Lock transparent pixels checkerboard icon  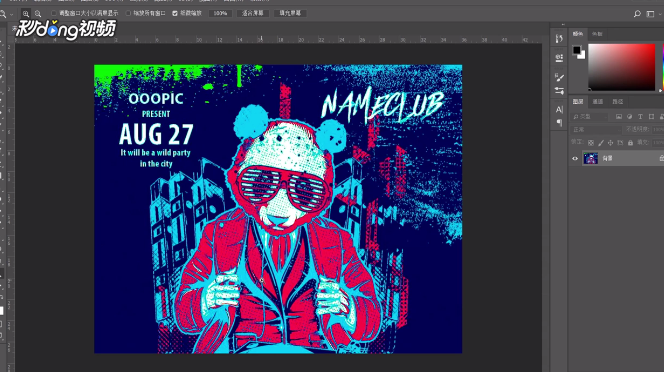coord(591,143)
